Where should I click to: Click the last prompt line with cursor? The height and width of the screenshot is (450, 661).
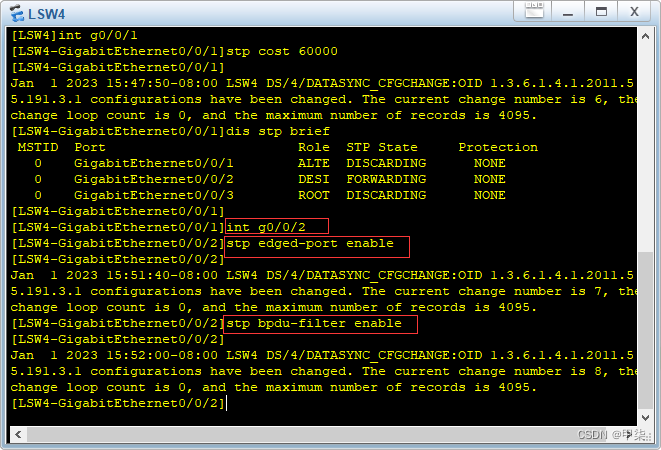[x=119, y=403]
